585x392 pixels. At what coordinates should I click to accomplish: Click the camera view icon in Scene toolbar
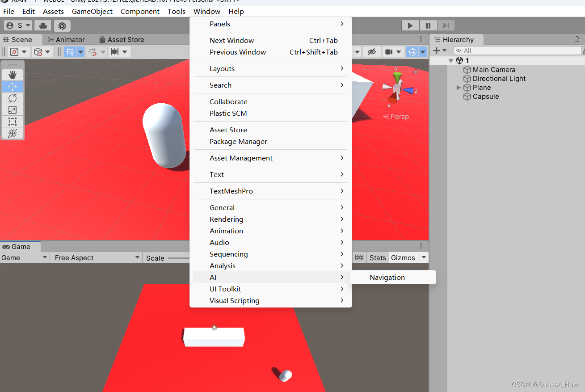point(390,51)
